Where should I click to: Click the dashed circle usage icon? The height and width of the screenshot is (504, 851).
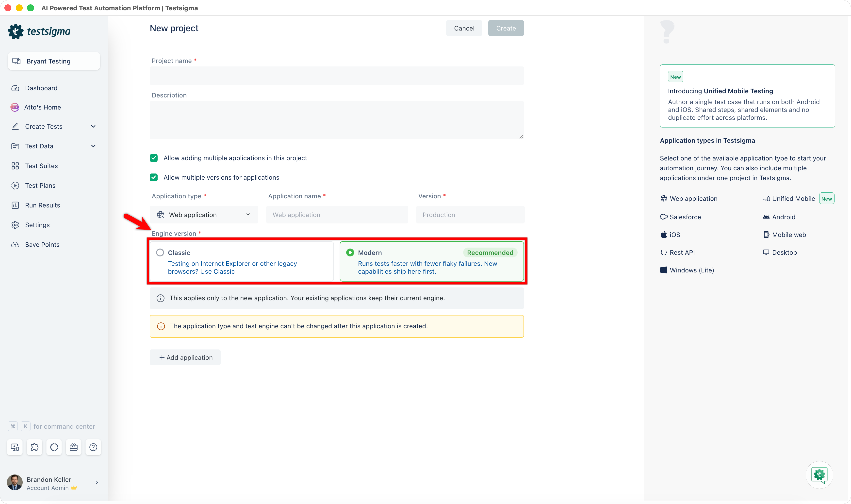(x=54, y=447)
